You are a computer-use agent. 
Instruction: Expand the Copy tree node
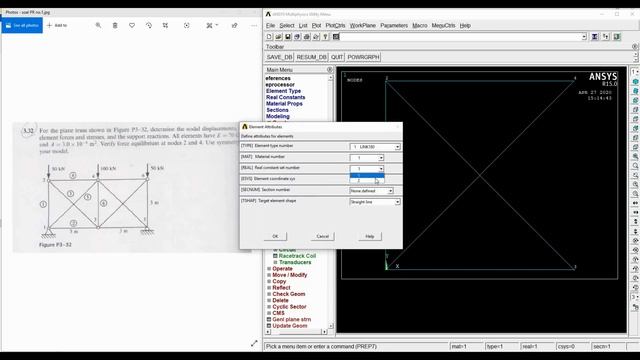pyautogui.click(x=269, y=281)
